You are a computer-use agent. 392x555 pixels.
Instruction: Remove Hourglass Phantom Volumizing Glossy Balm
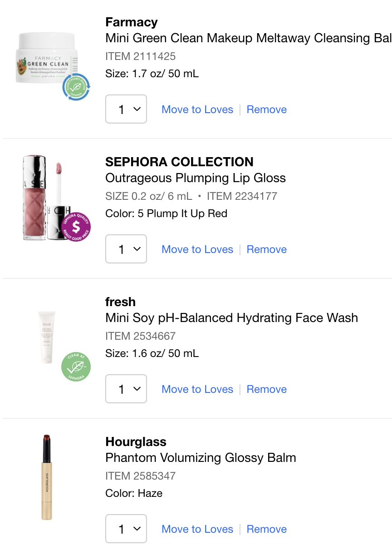click(267, 529)
